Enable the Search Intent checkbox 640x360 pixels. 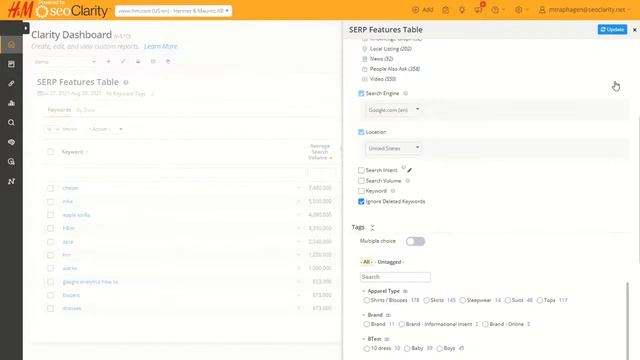point(361,170)
